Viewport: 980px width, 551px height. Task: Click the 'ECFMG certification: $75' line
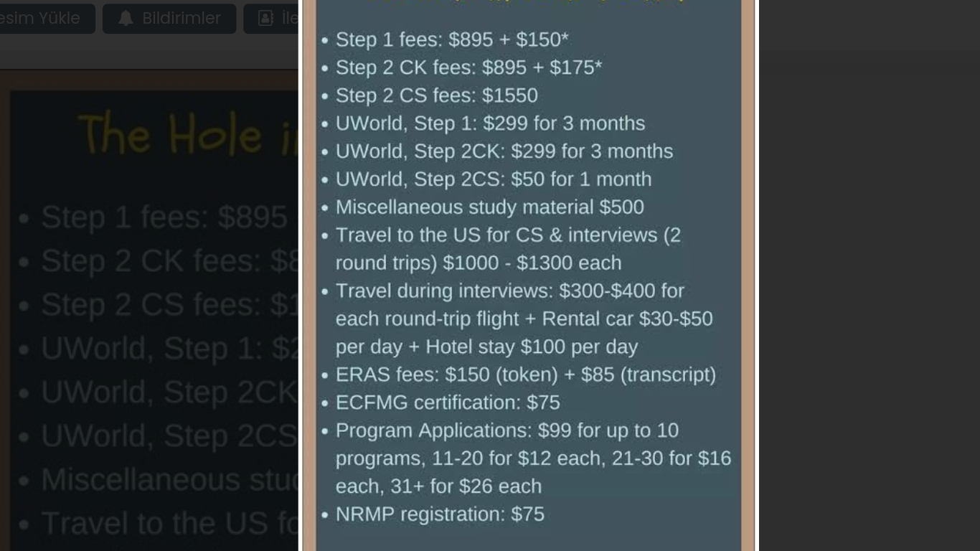click(x=448, y=403)
